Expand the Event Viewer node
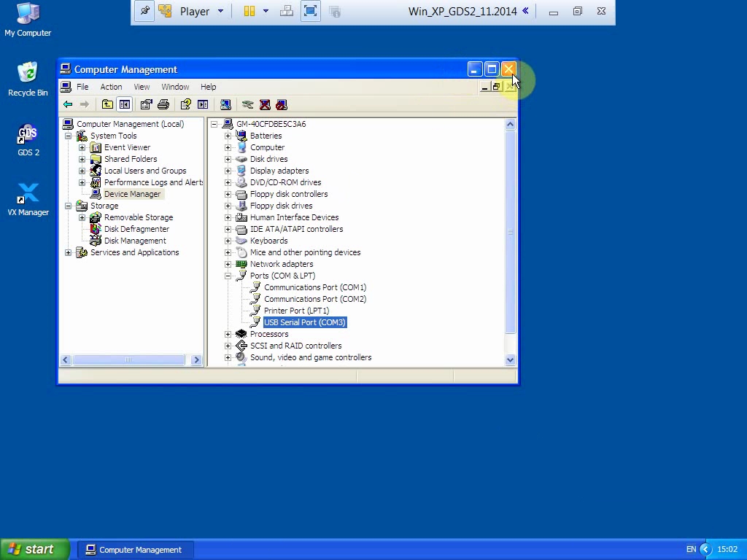747x560 pixels. pyautogui.click(x=82, y=147)
